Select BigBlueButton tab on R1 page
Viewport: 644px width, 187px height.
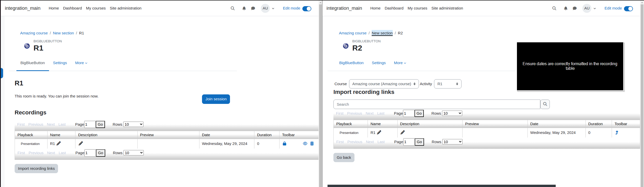[x=33, y=63]
